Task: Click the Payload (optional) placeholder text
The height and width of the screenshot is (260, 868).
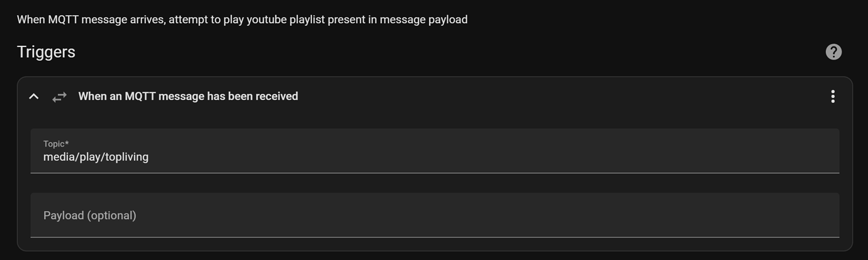Action: click(x=90, y=215)
